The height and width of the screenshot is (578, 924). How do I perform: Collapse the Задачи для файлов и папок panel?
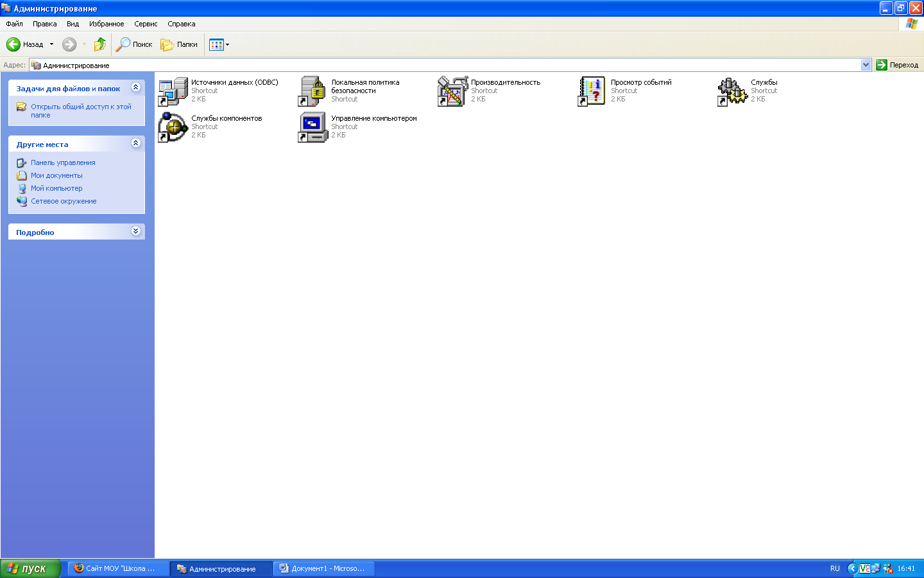coord(135,87)
